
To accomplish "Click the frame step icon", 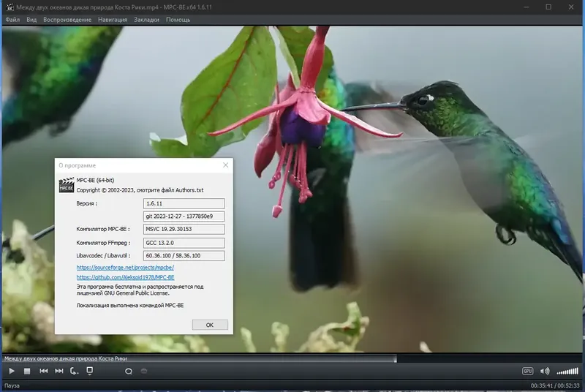I will [75, 371].
